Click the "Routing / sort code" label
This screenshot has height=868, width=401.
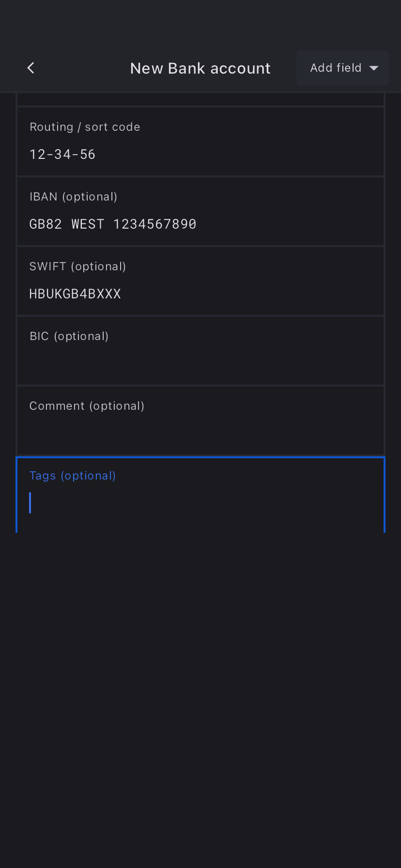pyautogui.click(x=85, y=127)
